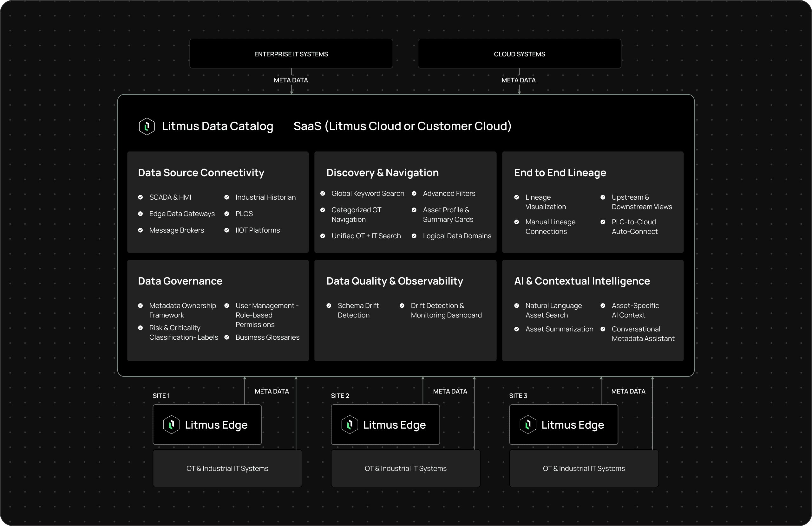This screenshot has height=526, width=812.
Task: Switch to the End to End Lineage section
Action: click(x=560, y=172)
